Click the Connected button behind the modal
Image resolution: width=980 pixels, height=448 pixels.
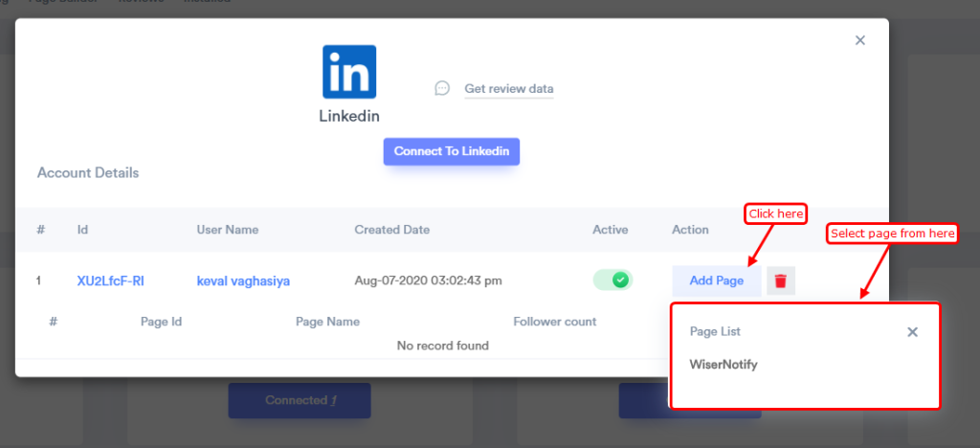300,400
